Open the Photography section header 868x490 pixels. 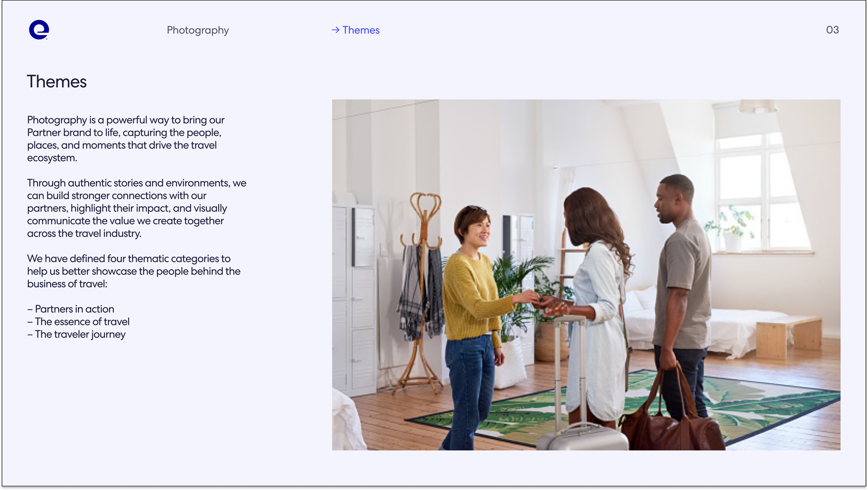(198, 30)
